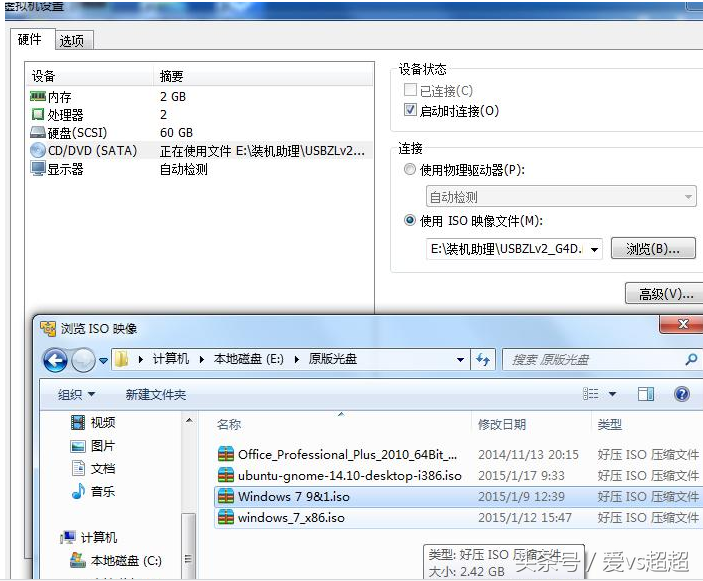The width and height of the screenshot is (703, 581).
Task: Toggle the 已连接(C) checkbox
Action: coord(410,90)
